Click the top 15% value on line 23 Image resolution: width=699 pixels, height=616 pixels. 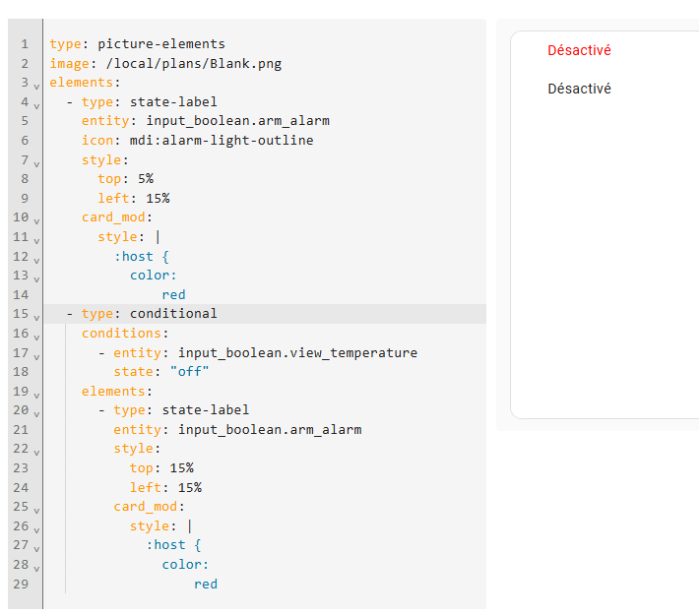point(181,468)
